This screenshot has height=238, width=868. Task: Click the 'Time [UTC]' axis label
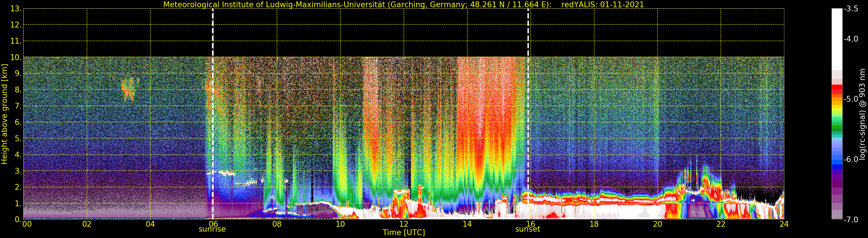tap(404, 233)
